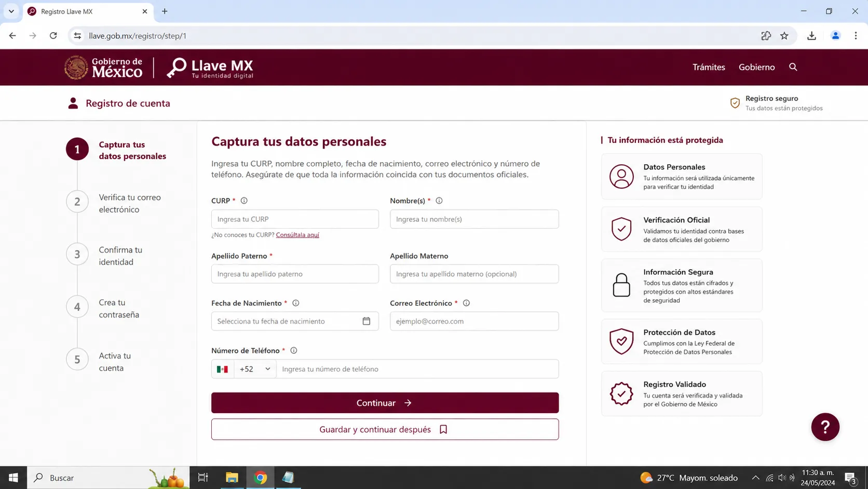Click step 4 Crea tu contraseña
The height and width of the screenshot is (489, 868).
click(x=103, y=308)
